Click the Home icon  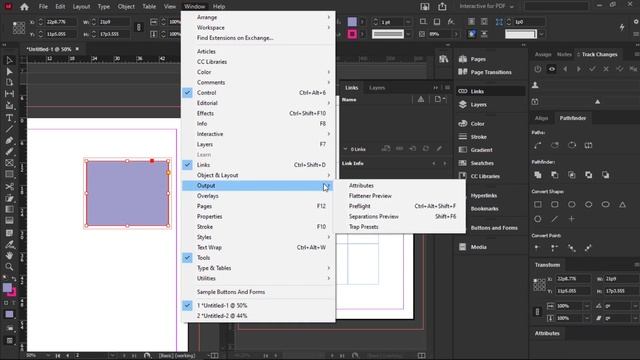pos(24,7)
